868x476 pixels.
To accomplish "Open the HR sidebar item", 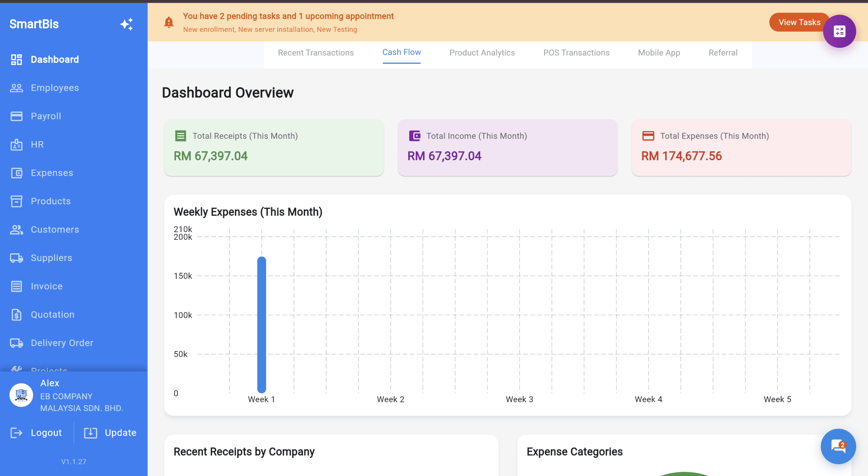I will click(37, 144).
